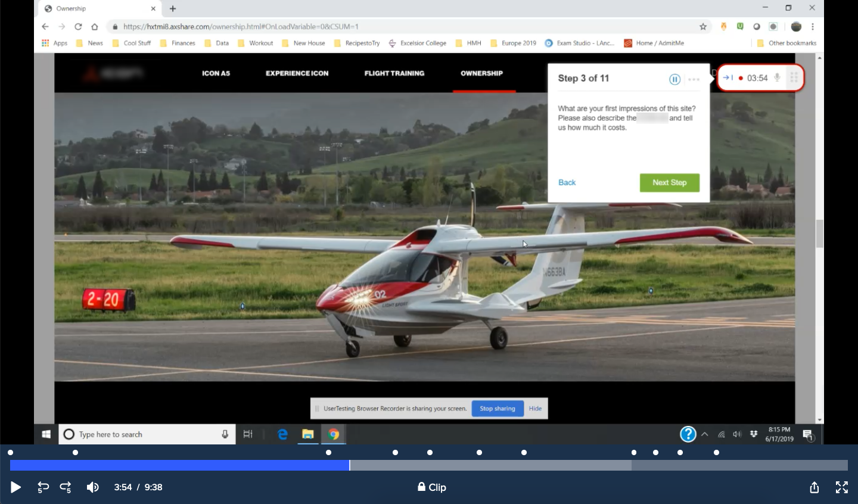Expand the Other bookmarks folder
Viewport: 858px width, 504px height.
tap(787, 43)
